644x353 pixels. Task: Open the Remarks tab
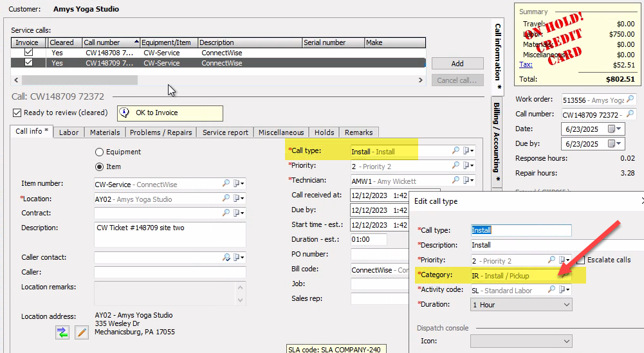click(358, 132)
